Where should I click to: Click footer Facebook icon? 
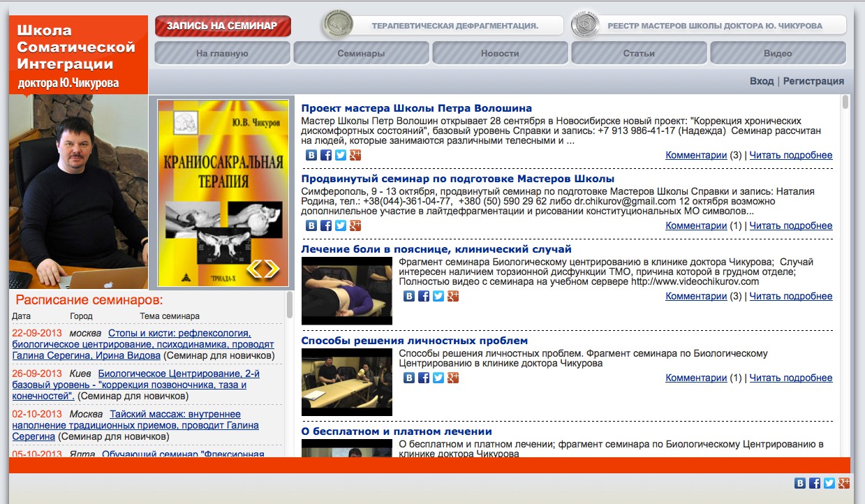click(815, 483)
